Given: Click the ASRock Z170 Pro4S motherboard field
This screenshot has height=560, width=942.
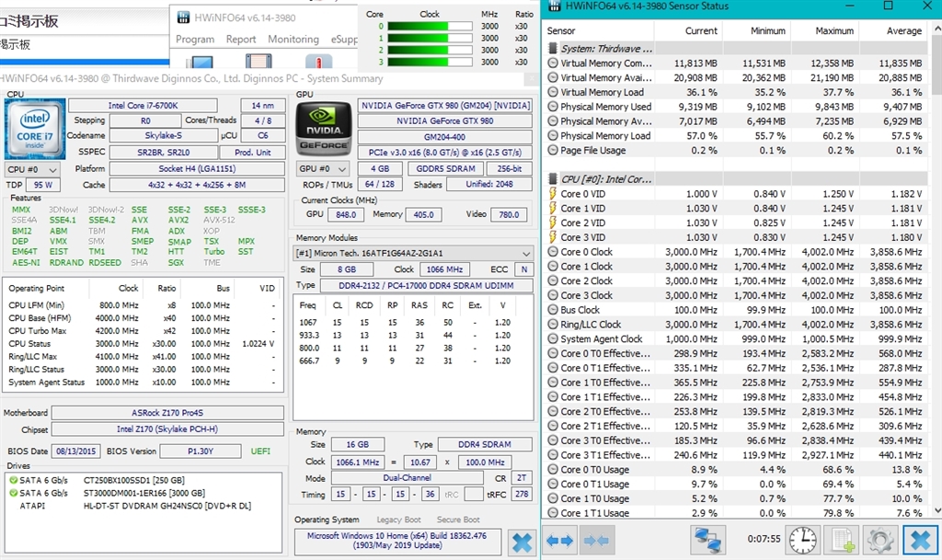Looking at the screenshot, I should tap(167, 413).
